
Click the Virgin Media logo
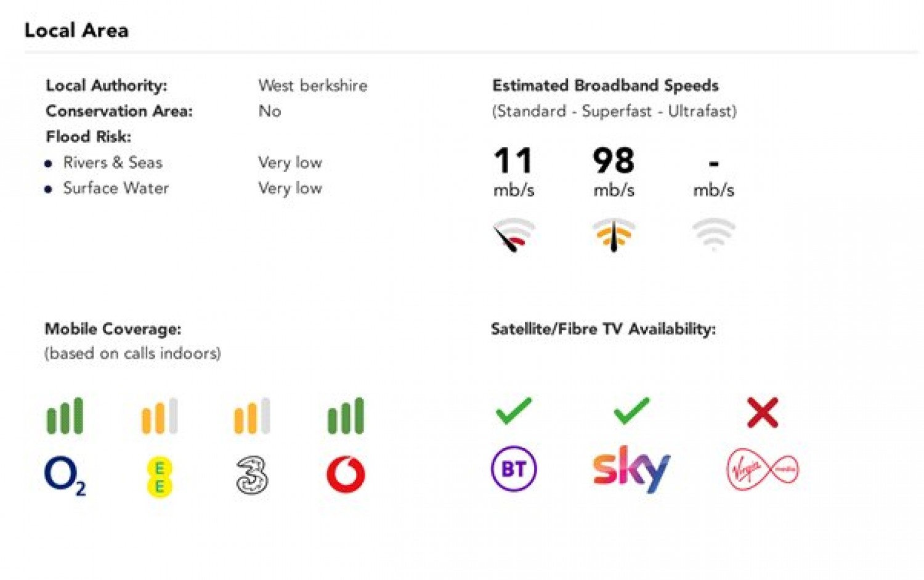pyautogui.click(x=763, y=470)
